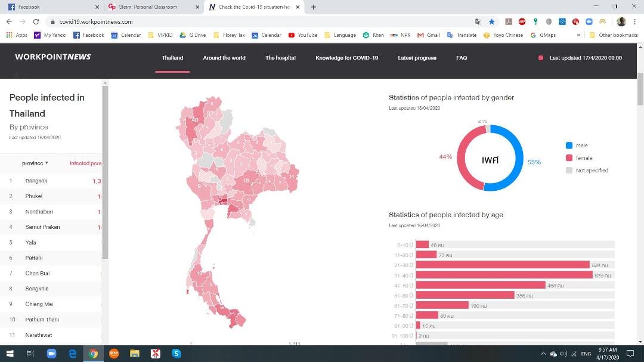Click the 31-40 age bar in chart
This screenshot has height=362, width=644.
504,276
